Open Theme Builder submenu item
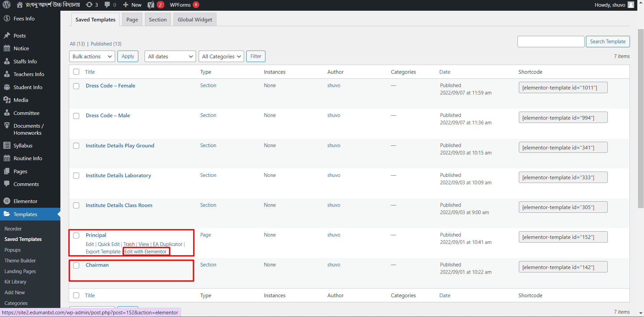Viewport: 644px width, 317px height. pos(20,260)
